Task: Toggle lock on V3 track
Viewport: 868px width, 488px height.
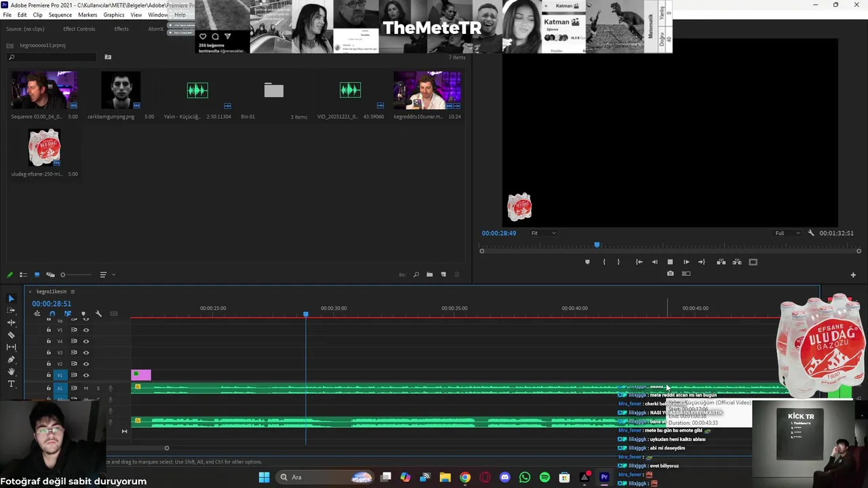Action: coord(48,352)
